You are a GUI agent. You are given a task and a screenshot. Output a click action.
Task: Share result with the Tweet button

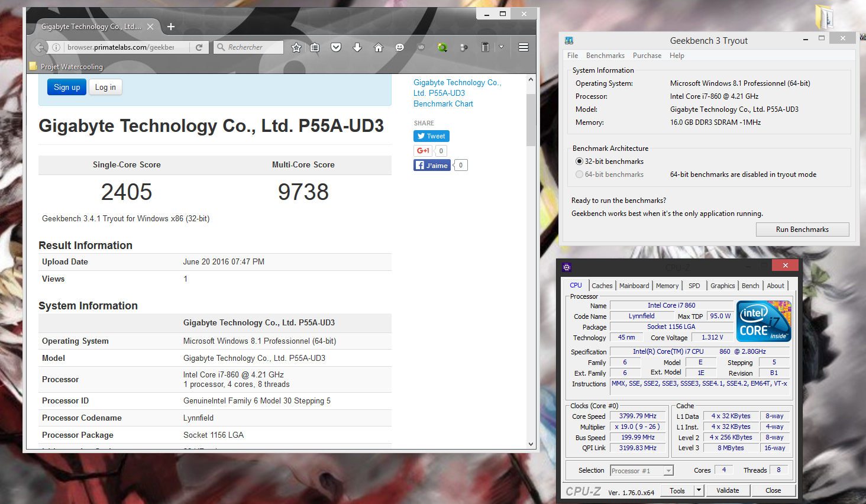(431, 136)
